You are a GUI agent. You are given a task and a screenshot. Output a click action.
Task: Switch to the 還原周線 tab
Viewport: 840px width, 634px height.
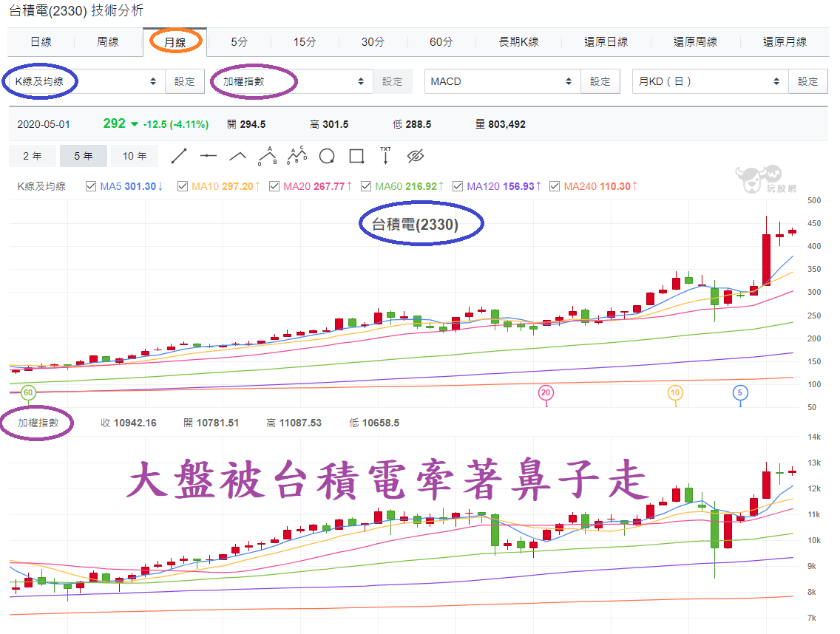click(695, 42)
